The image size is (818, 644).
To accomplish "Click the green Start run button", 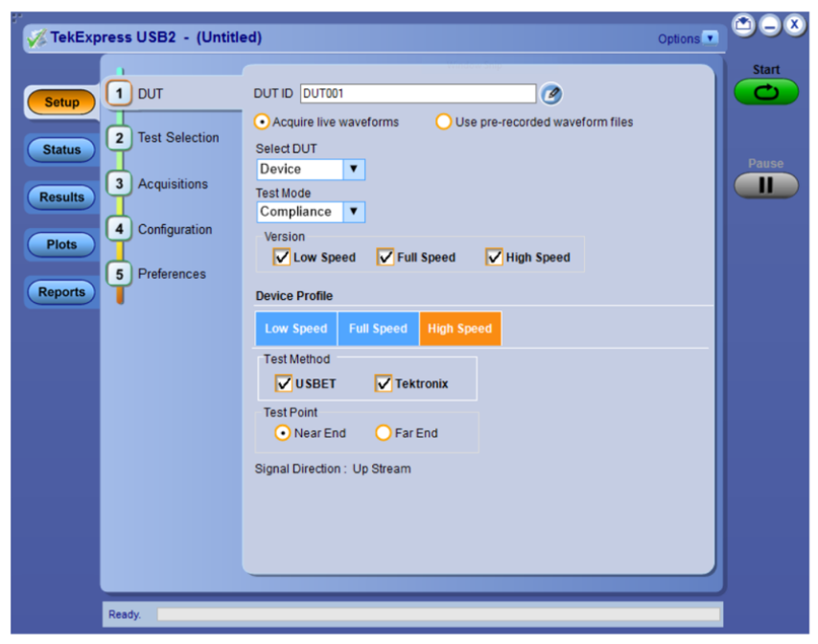I will click(765, 91).
